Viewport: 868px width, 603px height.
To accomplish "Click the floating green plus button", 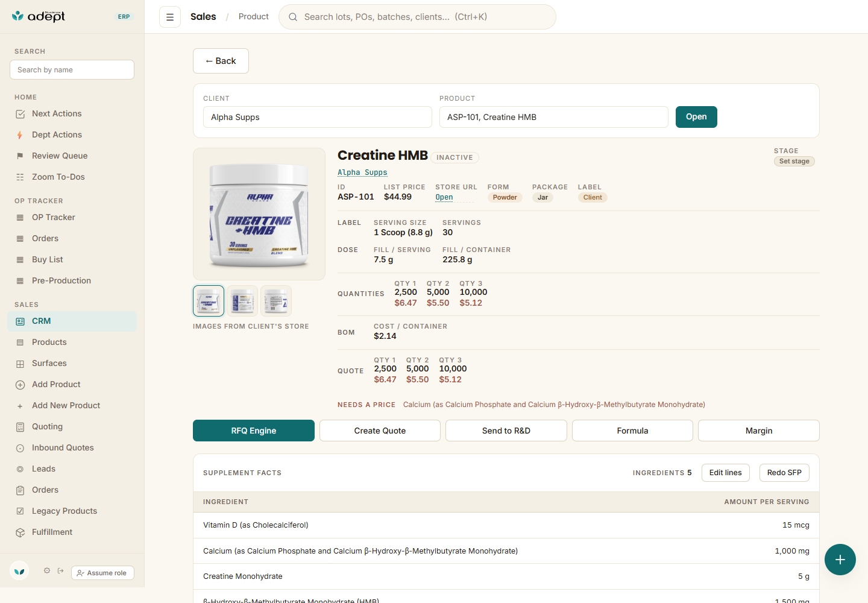I will (x=840, y=560).
